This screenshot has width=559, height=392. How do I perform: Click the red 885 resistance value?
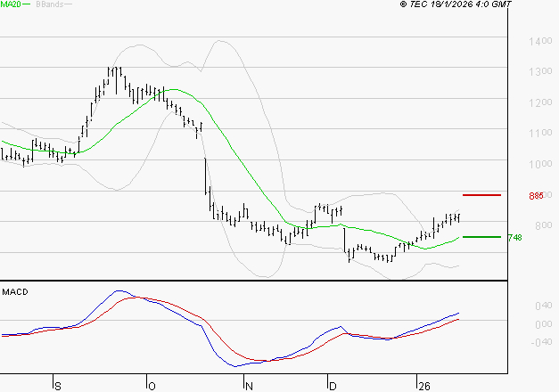click(536, 196)
